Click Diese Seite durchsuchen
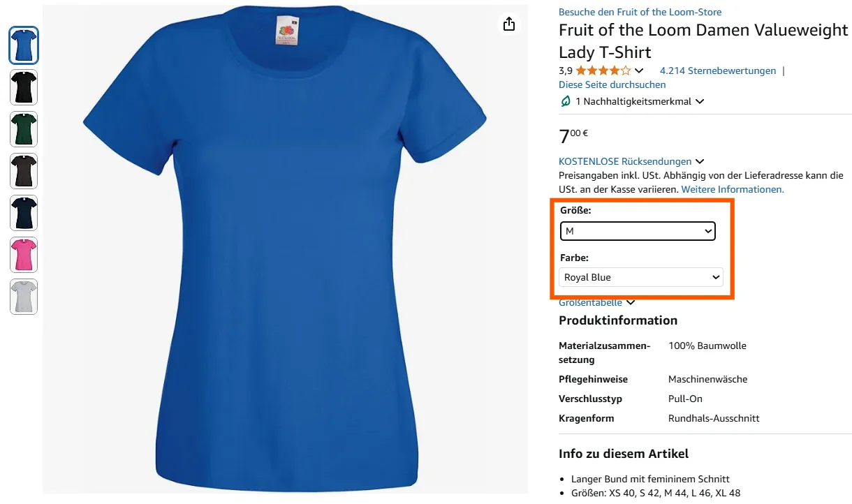 point(612,84)
